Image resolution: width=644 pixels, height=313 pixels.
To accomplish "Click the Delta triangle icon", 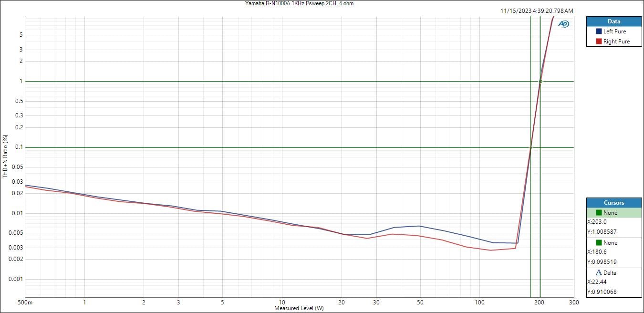I will [x=599, y=273].
